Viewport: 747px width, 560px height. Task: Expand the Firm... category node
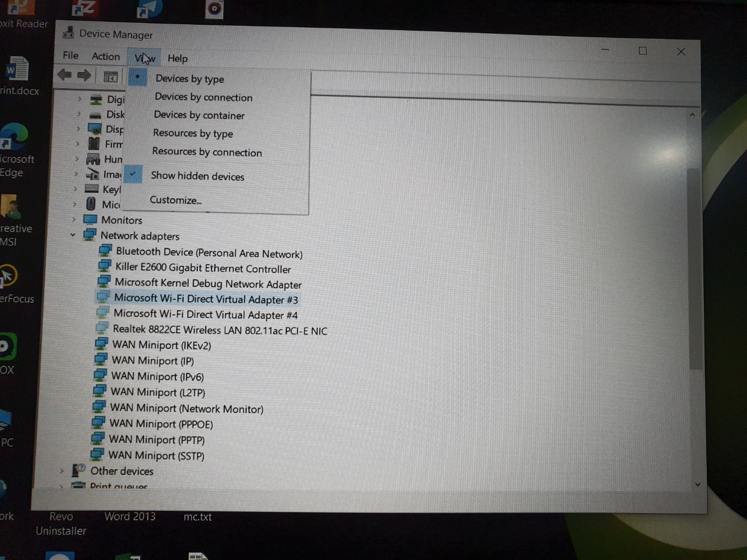tap(78, 143)
